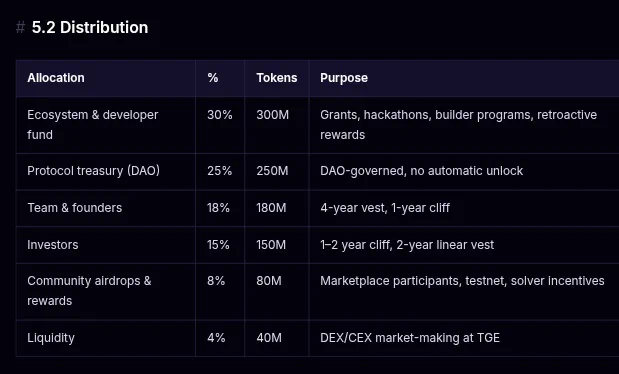619x374 pixels.
Task: Click the Purpose column header
Action: pos(344,78)
